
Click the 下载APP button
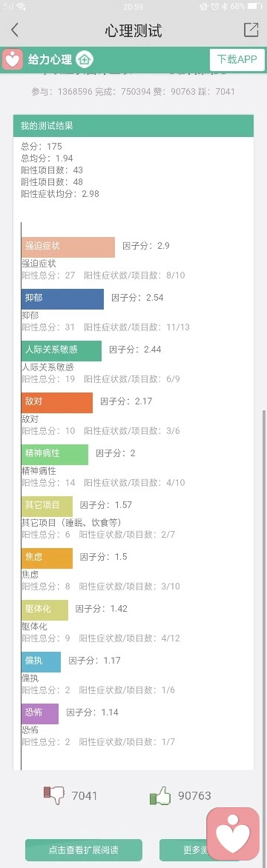tap(237, 59)
